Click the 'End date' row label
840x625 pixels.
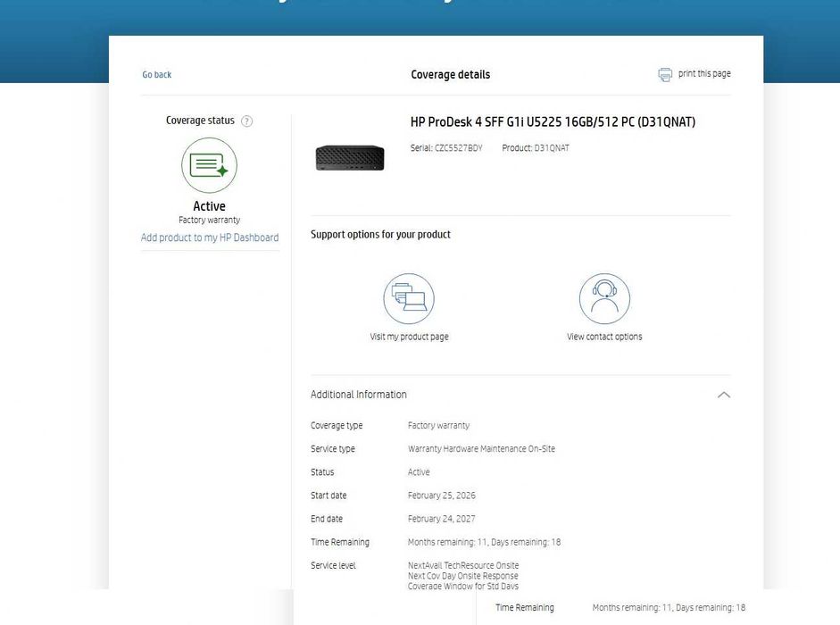click(326, 519)
